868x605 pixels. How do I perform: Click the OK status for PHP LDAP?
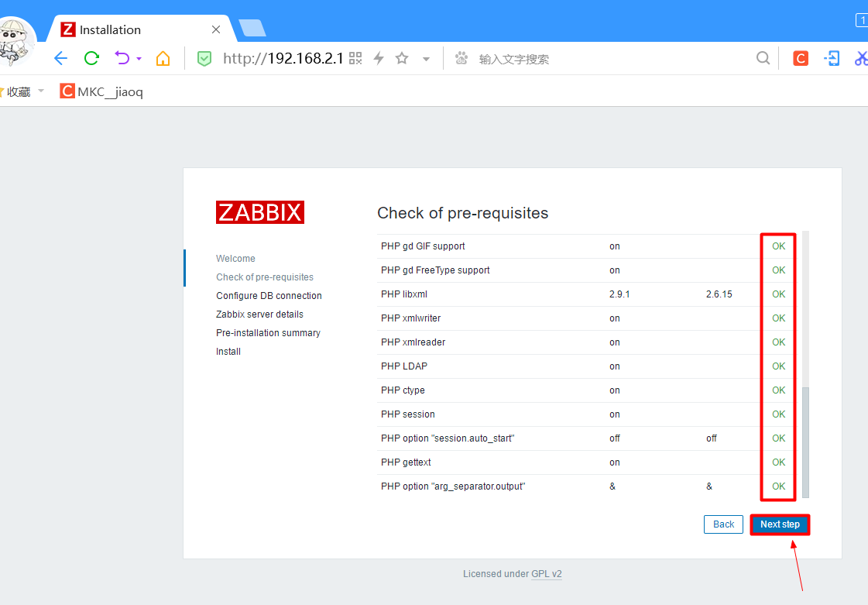click(778, 366)
